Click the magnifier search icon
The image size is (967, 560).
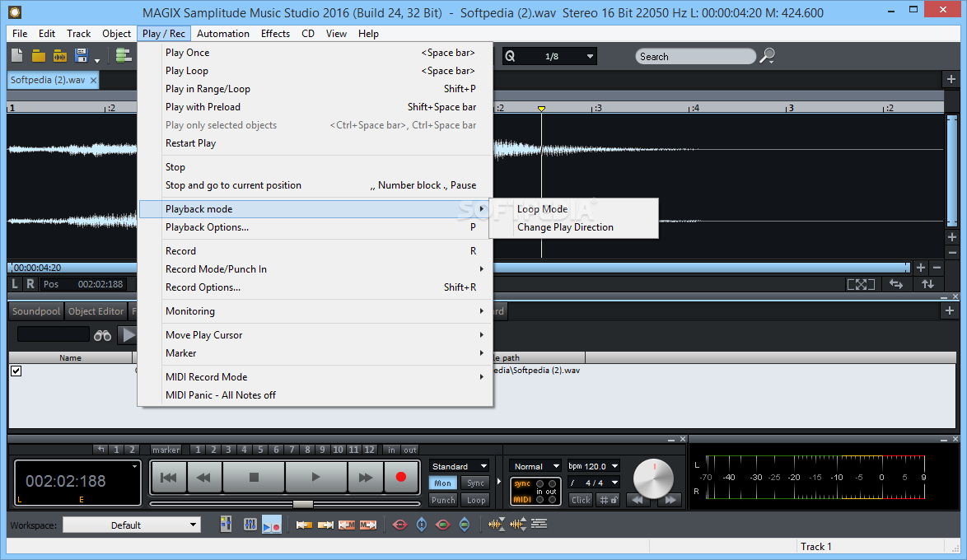(x=767, y=56)
